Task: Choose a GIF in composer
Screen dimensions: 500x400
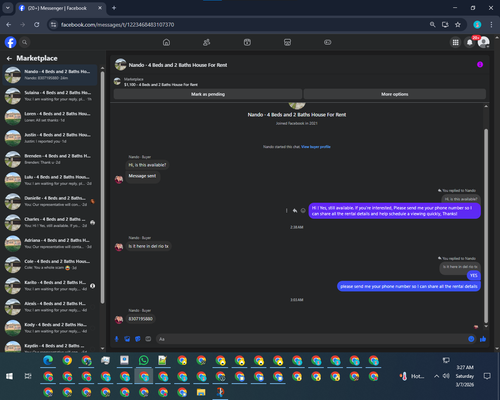Action: tap(148, 339)
